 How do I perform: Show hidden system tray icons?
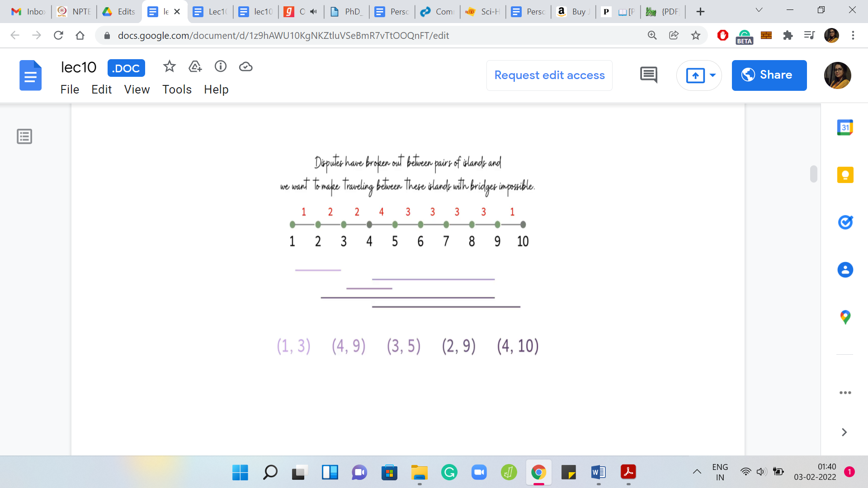(x=697, y=472)
